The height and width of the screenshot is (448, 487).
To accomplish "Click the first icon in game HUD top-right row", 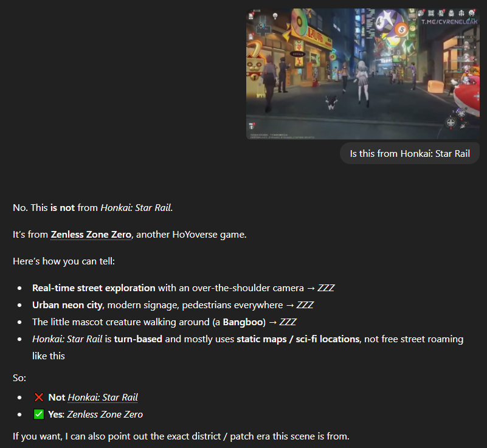I will point(421,13).
